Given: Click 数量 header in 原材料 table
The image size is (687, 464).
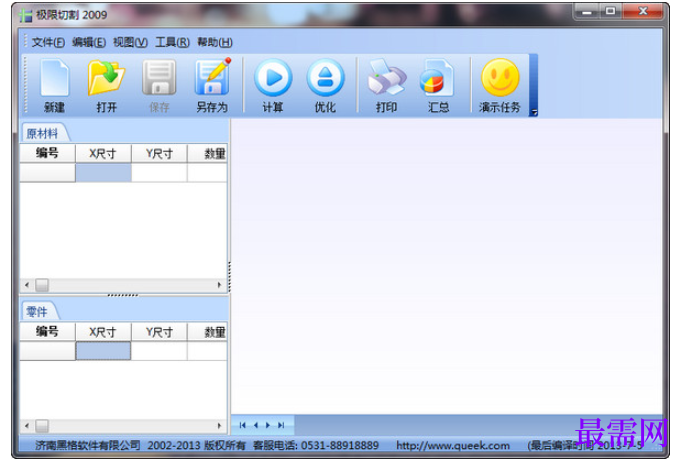Looking at the screenshot, I should click(208, 153).
